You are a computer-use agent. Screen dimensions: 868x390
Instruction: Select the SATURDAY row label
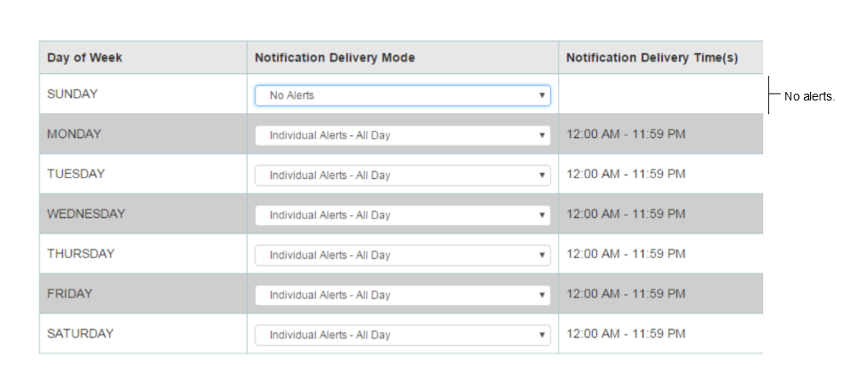coord(80,334)
